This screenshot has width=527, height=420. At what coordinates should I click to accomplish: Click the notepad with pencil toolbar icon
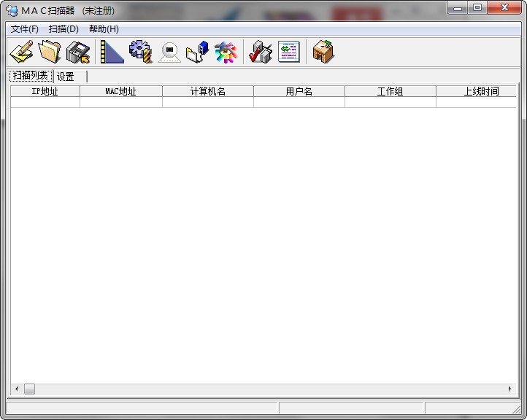pyautogui.click(x=21, y=52)
